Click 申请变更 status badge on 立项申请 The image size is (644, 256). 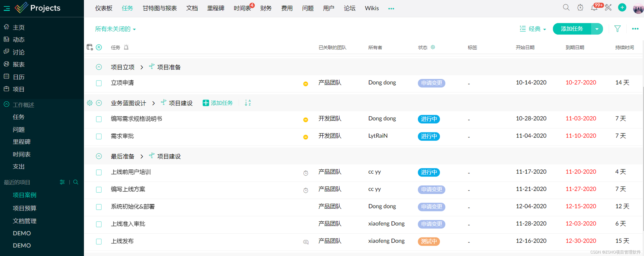pos(431,83)
